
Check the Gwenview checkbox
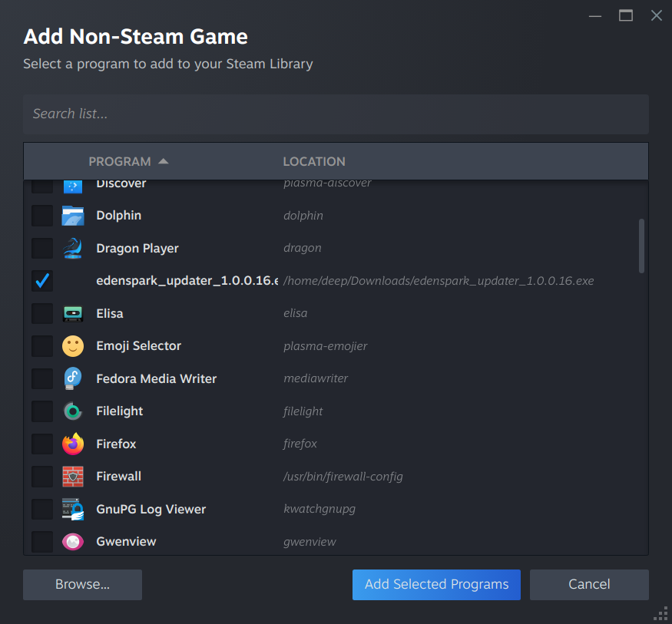pyautogui.click(x=42, y=542)
